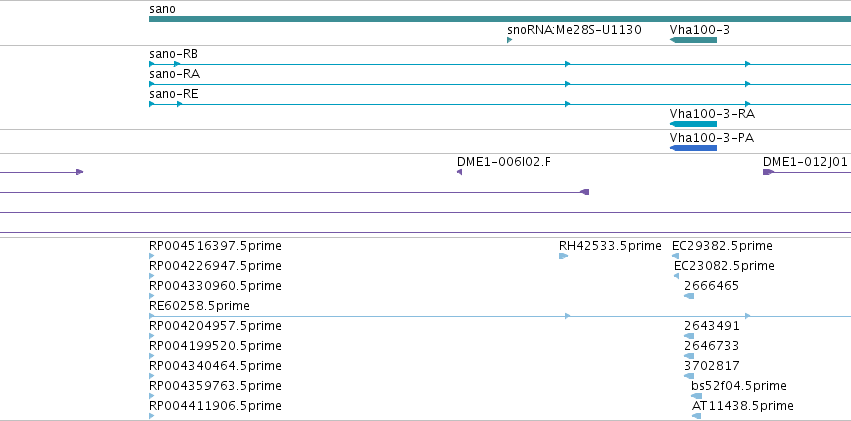851x421 pixels.
Task: Select the 2666465 EST feature arrow
Action: [689, 296]
